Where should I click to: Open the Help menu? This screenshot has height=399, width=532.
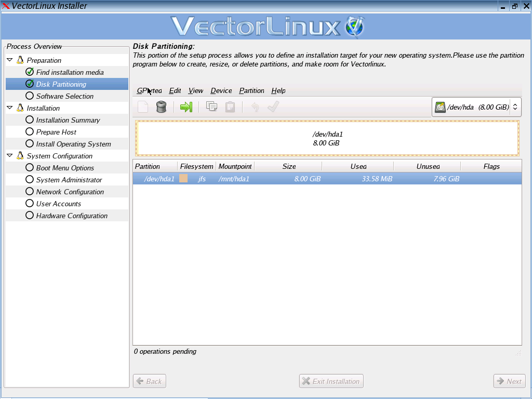click(x=278, y=90)
